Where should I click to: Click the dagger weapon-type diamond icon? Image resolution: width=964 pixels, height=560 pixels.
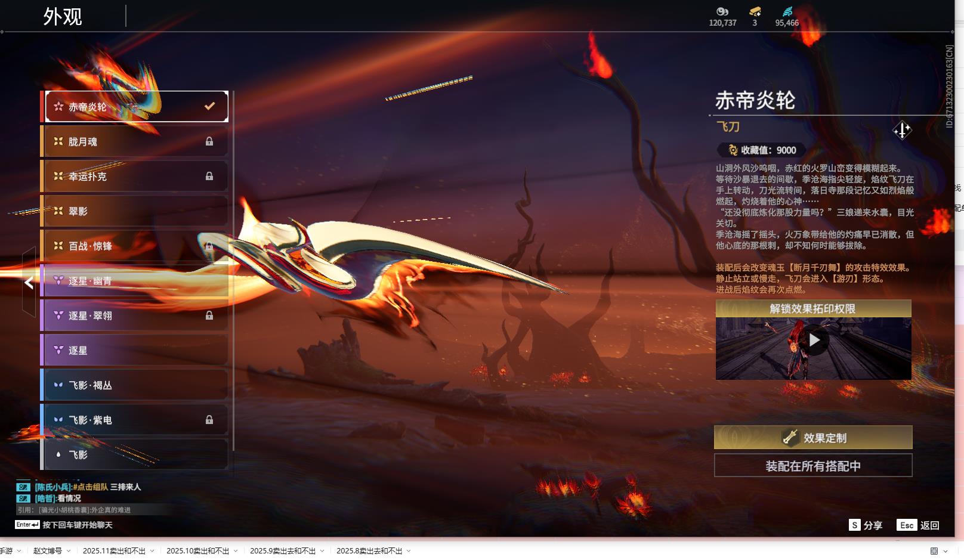click(902, 130)
